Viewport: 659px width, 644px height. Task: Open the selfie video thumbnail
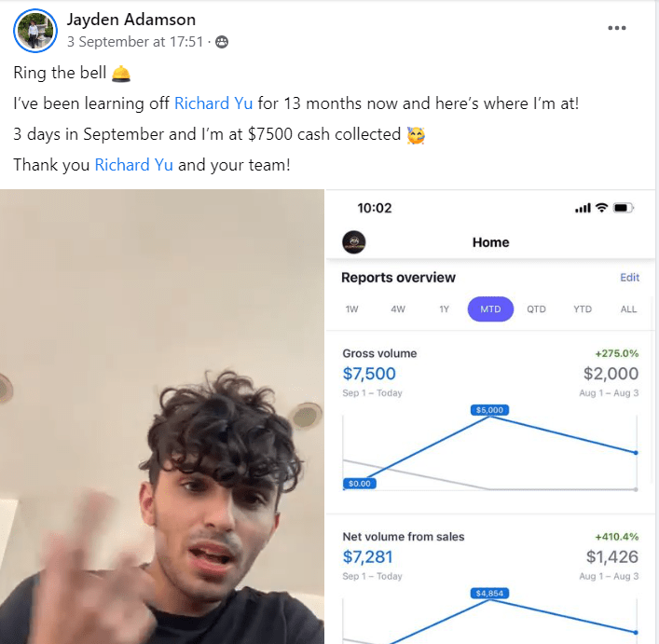coord(162,417)
